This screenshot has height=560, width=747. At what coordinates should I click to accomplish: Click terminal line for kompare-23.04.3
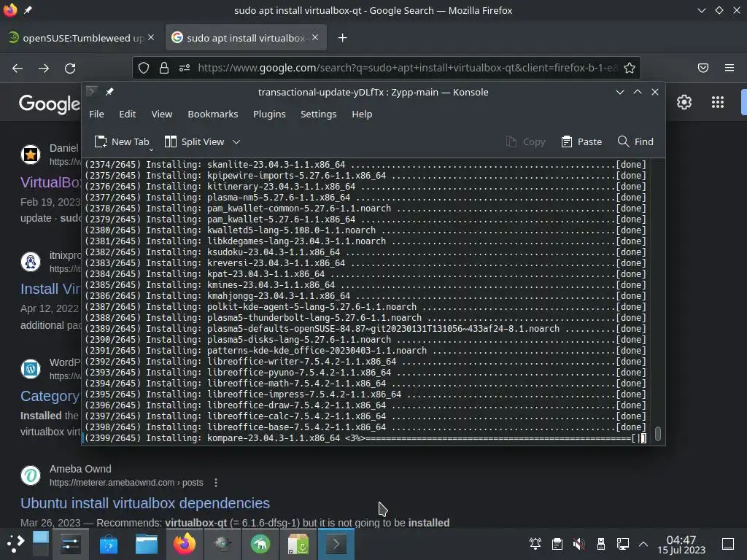[x=365, y=438]
